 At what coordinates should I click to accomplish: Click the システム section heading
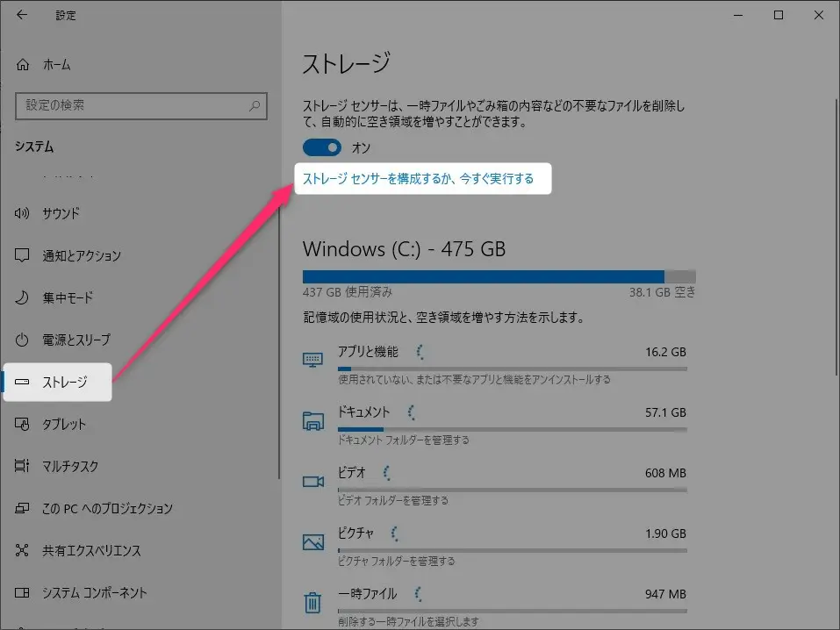coord(34,147)
